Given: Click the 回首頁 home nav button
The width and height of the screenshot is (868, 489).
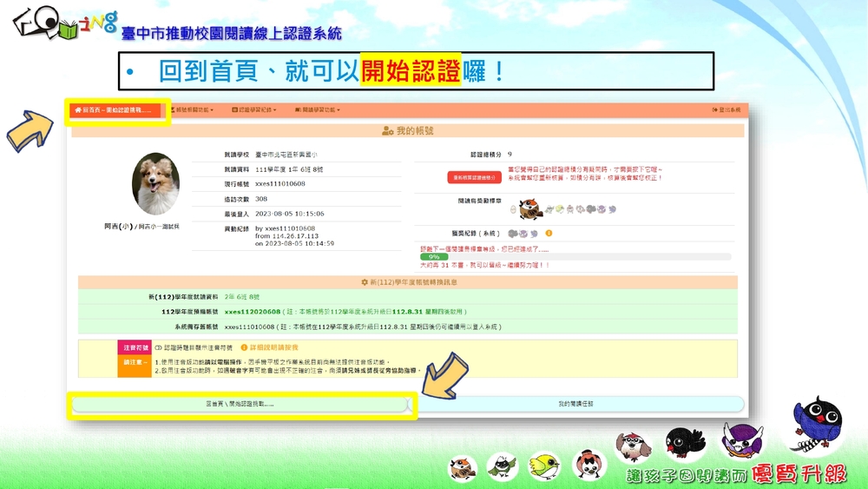Looking at the screenshot, I should 117,110.
